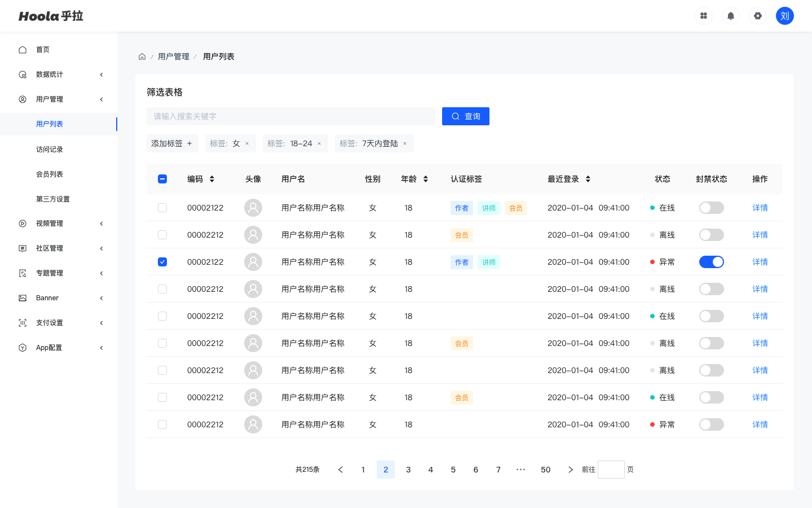Click the 社区管理 icon
The width and height of the screenshot is (812, 508).
click(23, 248)
